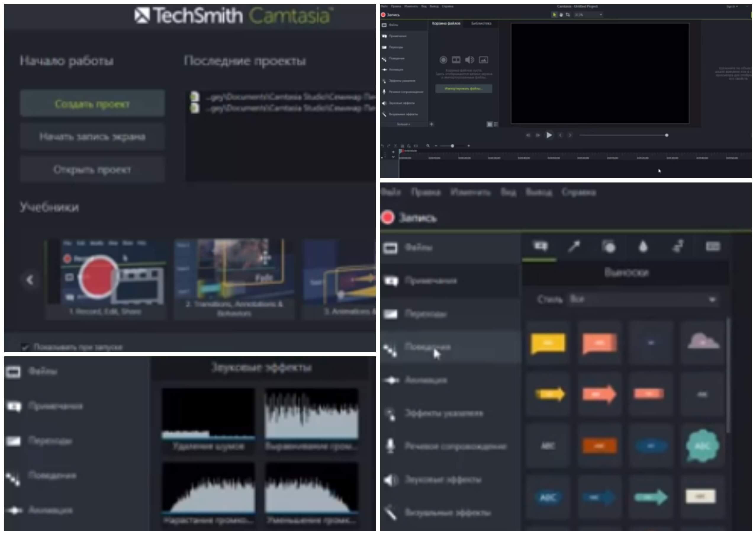Click the Play button under the preview
The height and width of the screenshot is (535, 756).
pyautogui.click(x=549, y=135)
